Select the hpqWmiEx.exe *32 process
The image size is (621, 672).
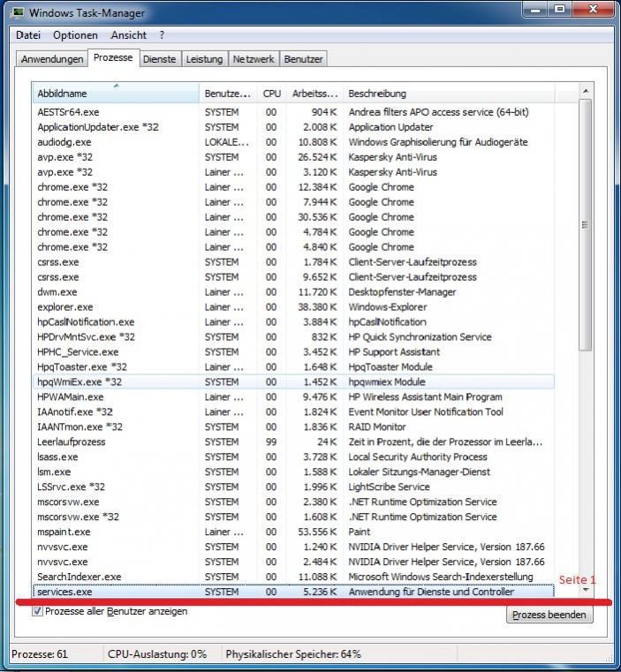293,381
